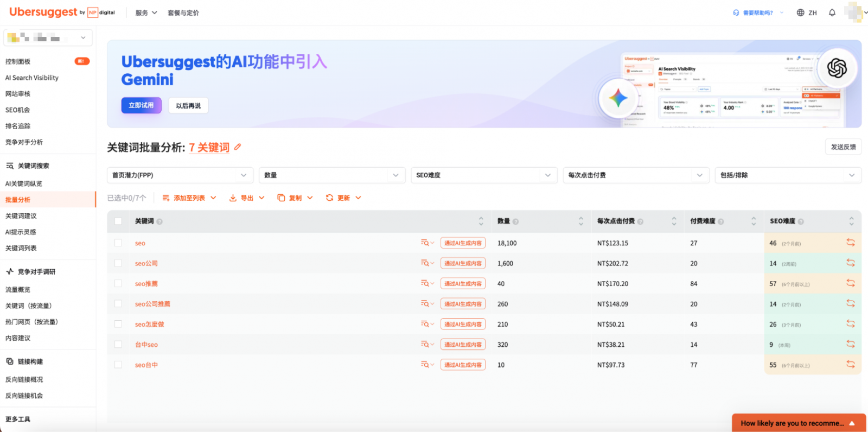Screen dimensions: 868x432
Task: Open 关键词建议 in the sidebar
Action: pyautogui.click(x=21, y=216)
